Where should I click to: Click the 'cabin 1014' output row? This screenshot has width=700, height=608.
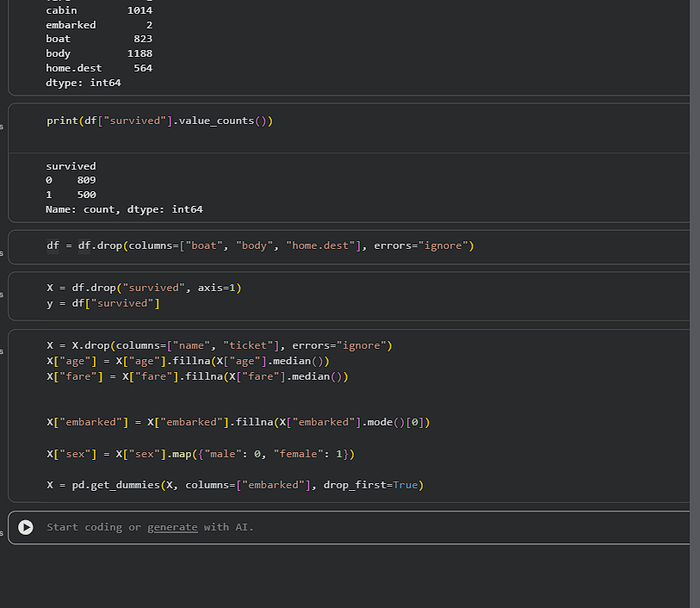pos(99,10)
